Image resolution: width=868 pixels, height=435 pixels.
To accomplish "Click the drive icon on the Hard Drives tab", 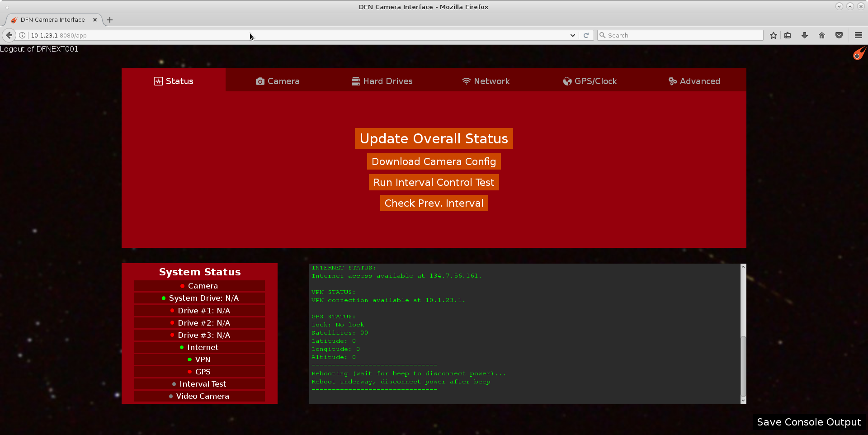I will pos(356,81).
